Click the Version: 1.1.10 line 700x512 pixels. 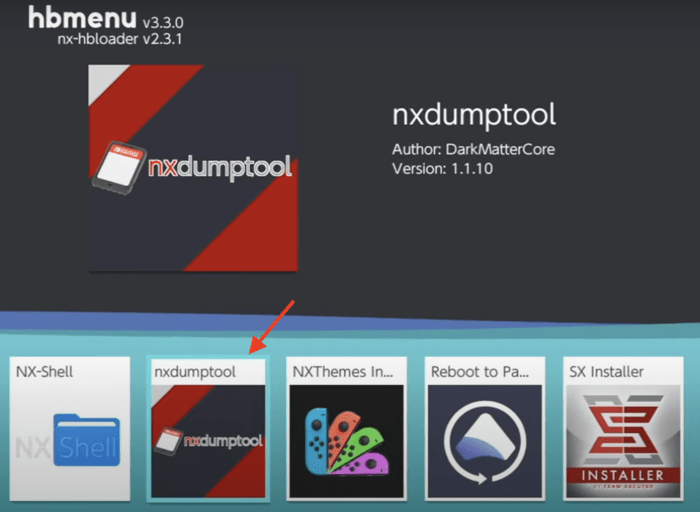click(x=442, y=169)
